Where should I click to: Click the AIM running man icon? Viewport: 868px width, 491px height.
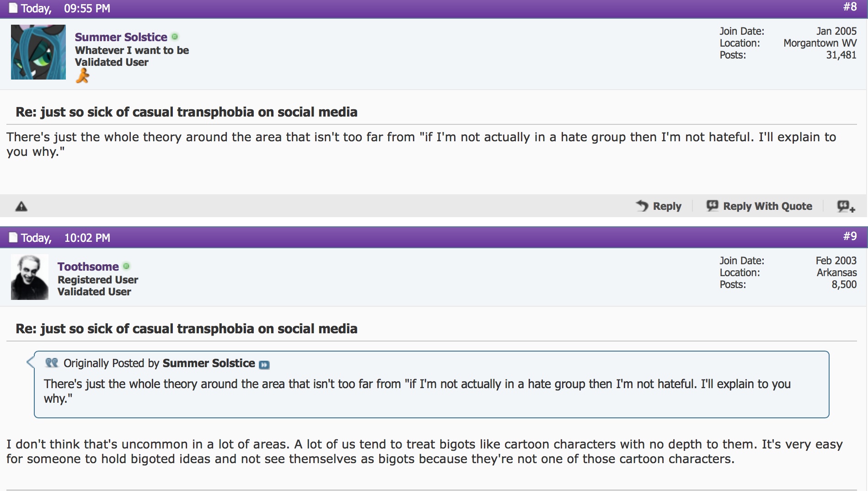(x=82, y=76)
